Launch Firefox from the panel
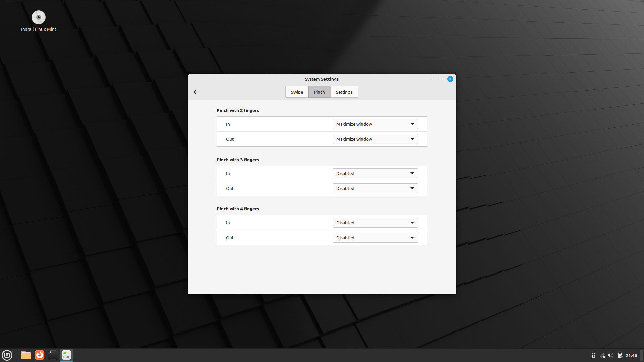 point(40,355)
